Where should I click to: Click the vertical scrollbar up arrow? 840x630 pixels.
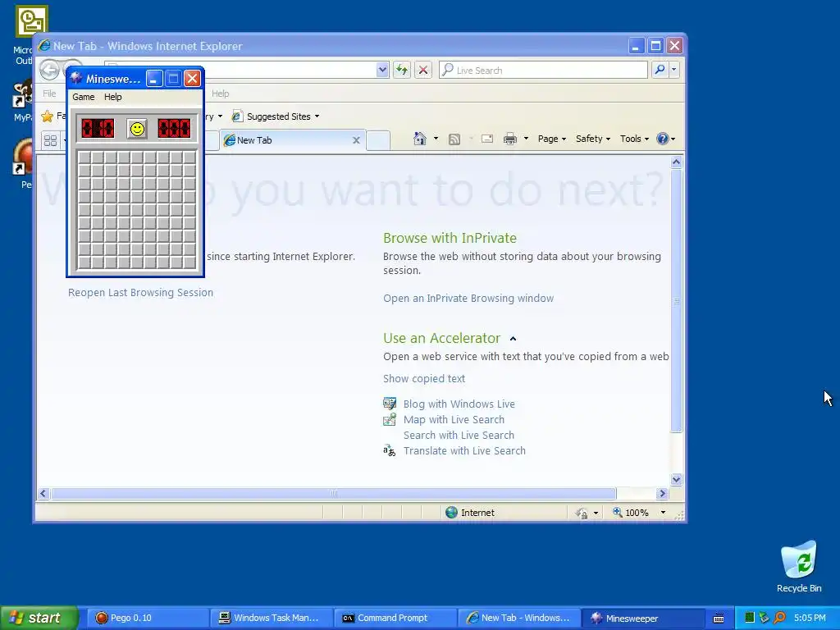pyautogui.click(x=676, y=162)
